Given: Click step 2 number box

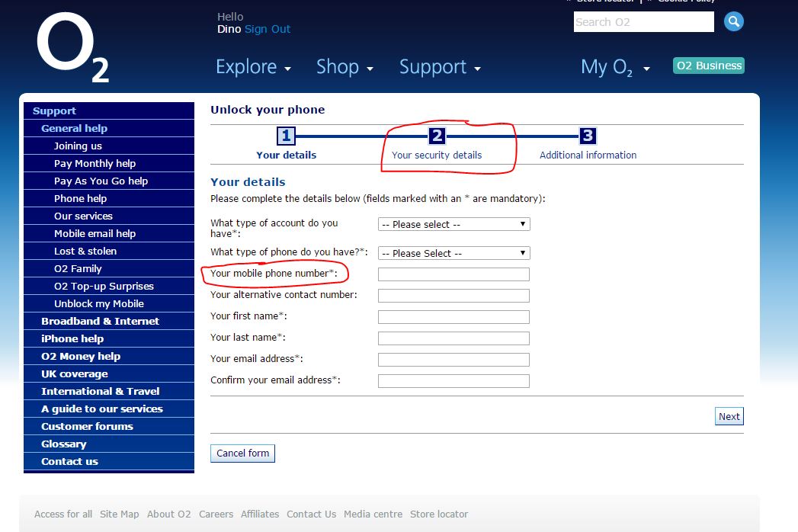Looking at the screenshot, I should point(437,136).
